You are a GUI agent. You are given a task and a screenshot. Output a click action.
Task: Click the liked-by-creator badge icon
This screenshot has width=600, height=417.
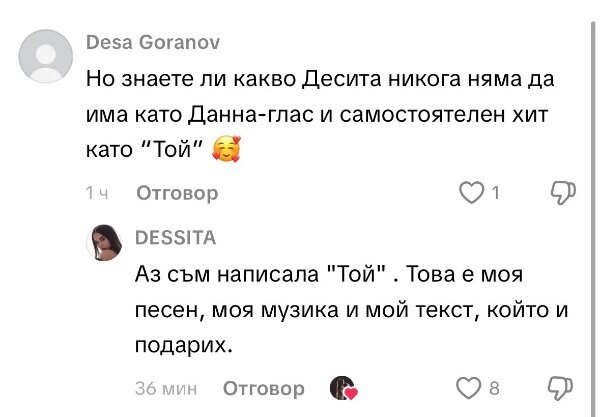(x=343, y=388)
